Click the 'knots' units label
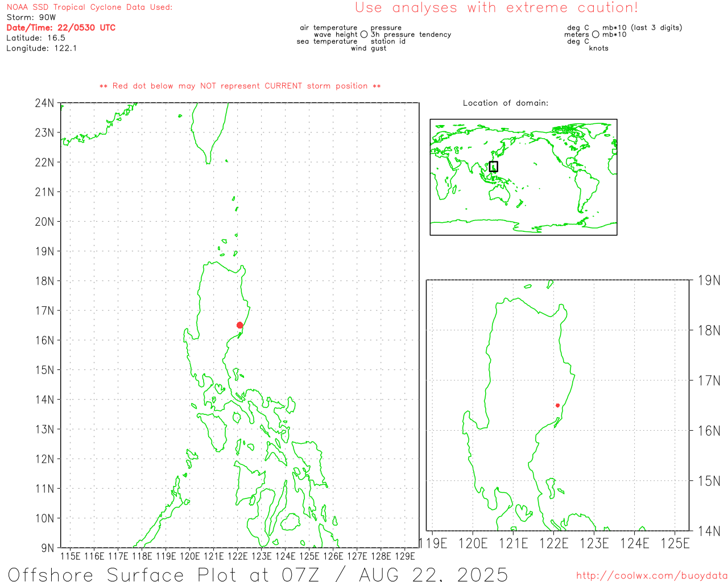Viewport: 728px width, 582px height. click(x=598, y=48)
